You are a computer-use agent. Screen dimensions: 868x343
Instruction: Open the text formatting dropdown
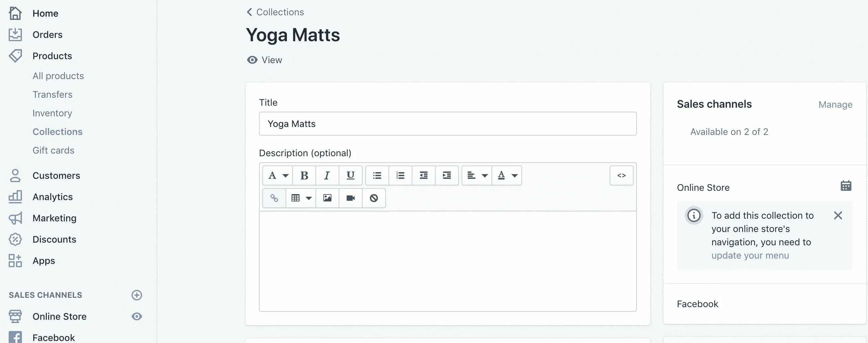[278, 175]
